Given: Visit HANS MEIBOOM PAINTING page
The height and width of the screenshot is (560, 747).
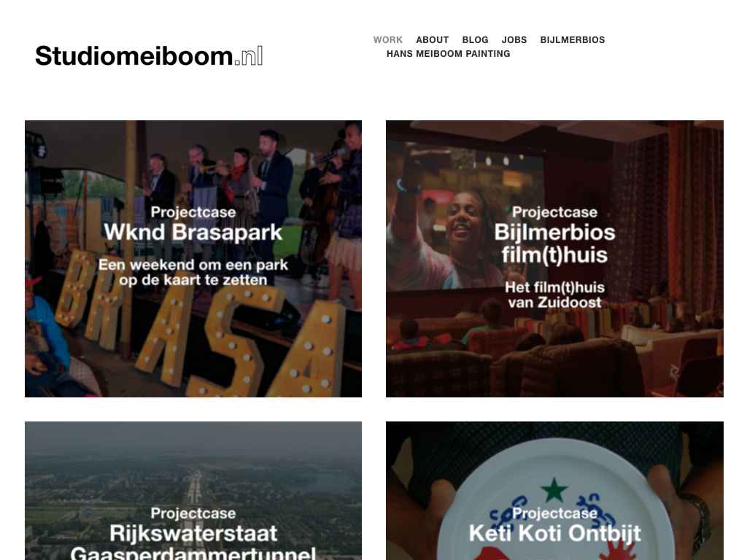Looking at the screenshot, I should click(x=449, y=54).
